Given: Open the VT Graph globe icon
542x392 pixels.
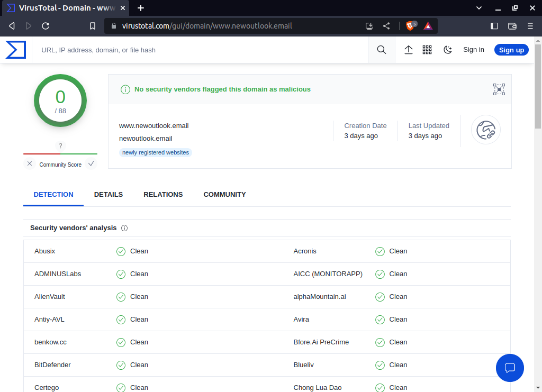Looking at the screenshot, I should tap(485, 129).
